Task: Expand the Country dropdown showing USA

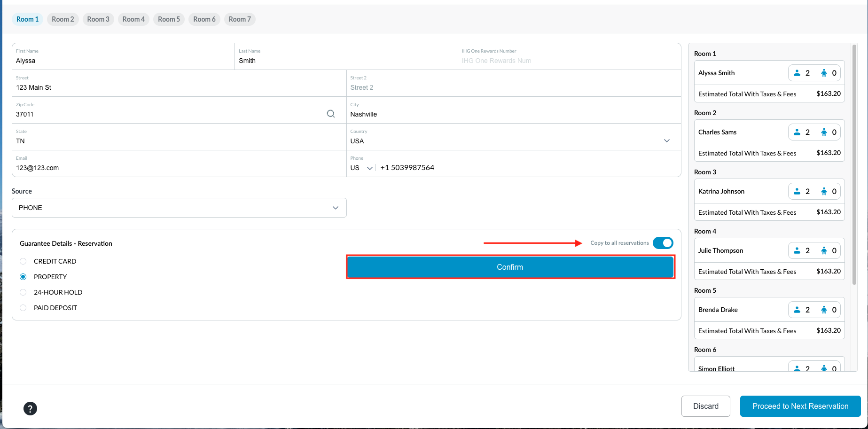Action: tap(666, 141)
